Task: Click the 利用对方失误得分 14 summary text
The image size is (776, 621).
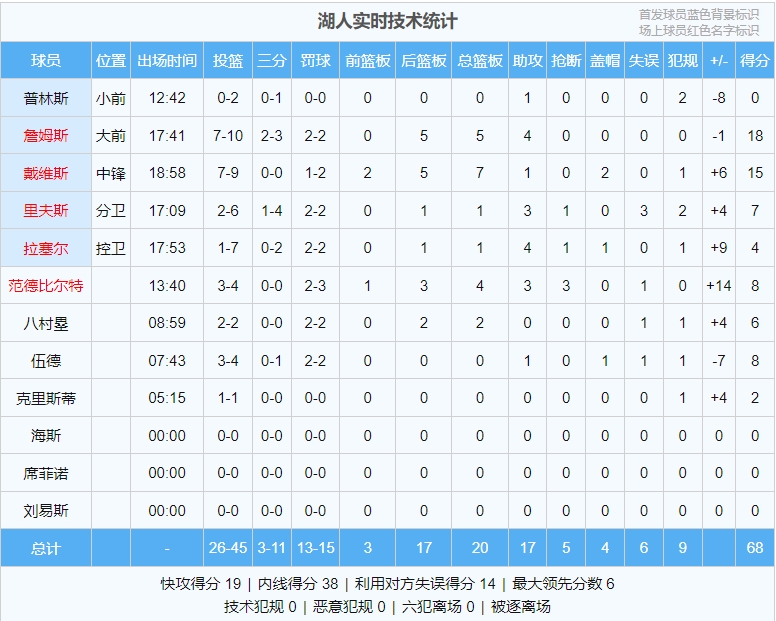Action: click(425, 584)
